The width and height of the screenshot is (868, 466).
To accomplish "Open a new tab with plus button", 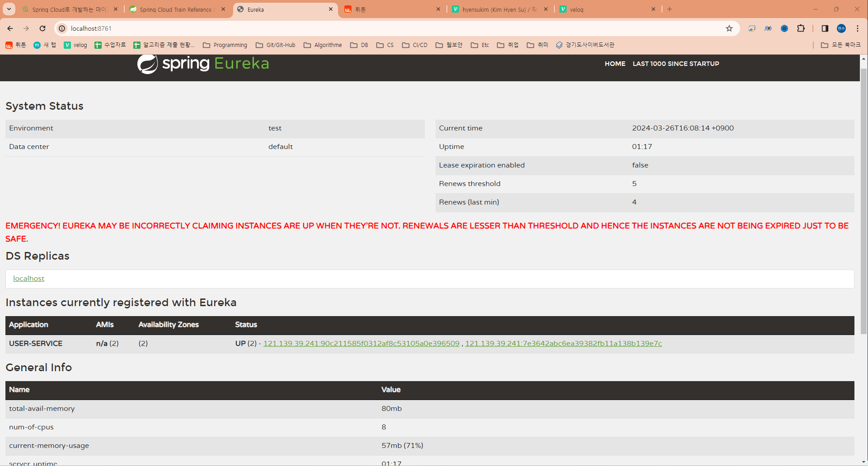I will click(x=670, y=9).
